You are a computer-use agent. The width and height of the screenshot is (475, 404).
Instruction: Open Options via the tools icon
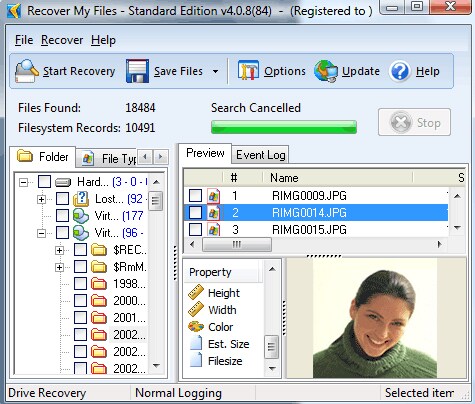(x=248, y=71)
